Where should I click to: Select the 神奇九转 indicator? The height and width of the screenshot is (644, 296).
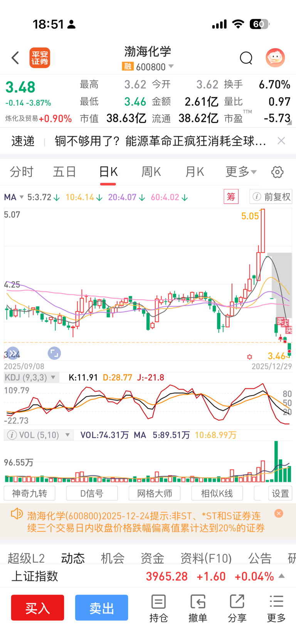(29, 493)
